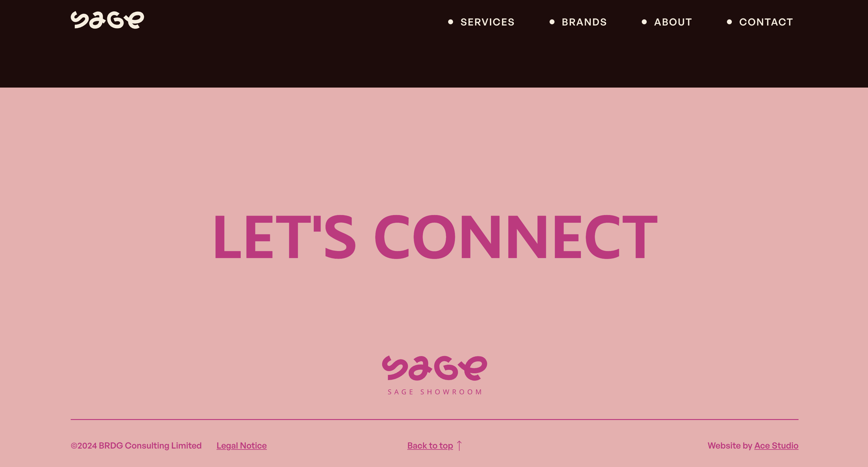
Task: Open the Brands menu item
Action: (x=584, y=22)
